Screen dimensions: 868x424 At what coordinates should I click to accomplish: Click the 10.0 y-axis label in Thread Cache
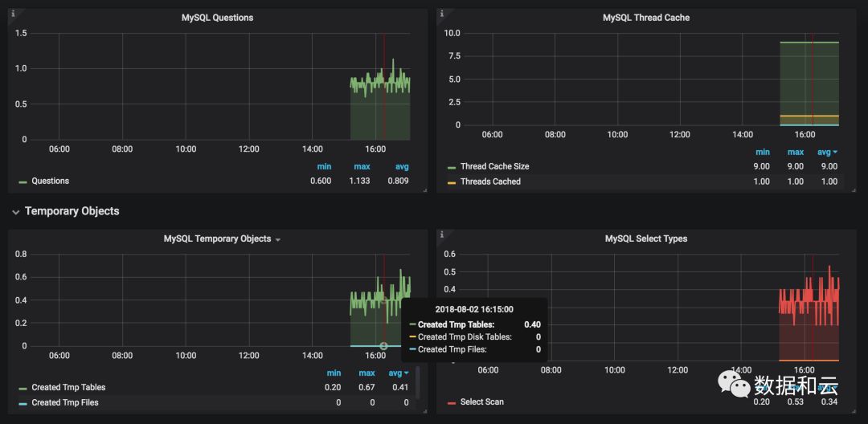pyautogui.click(x=453, y=34)
